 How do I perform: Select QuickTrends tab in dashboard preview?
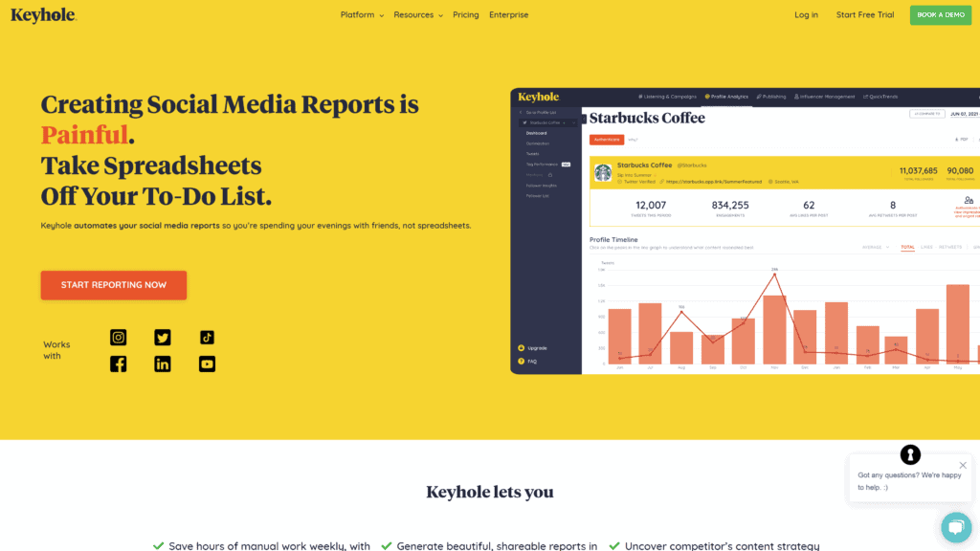coord(880,97)
